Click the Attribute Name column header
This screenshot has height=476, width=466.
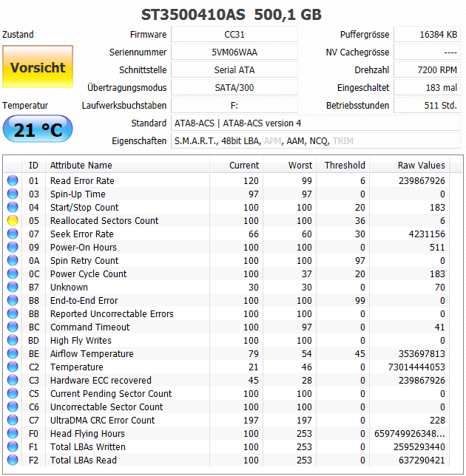127,165
